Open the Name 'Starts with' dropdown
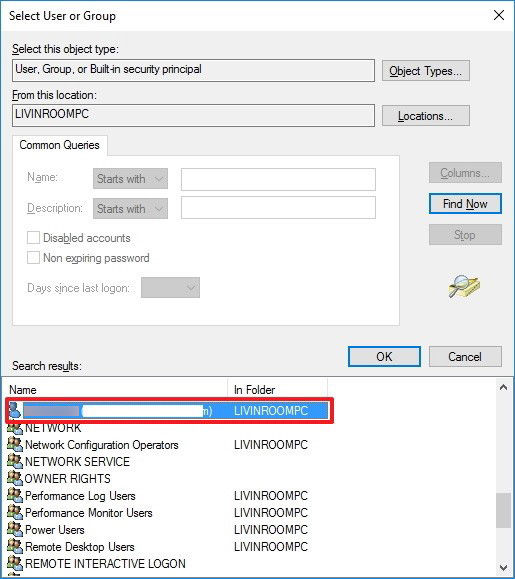The height and width of the screenshot is (579, 515). [x=130, y=179]
